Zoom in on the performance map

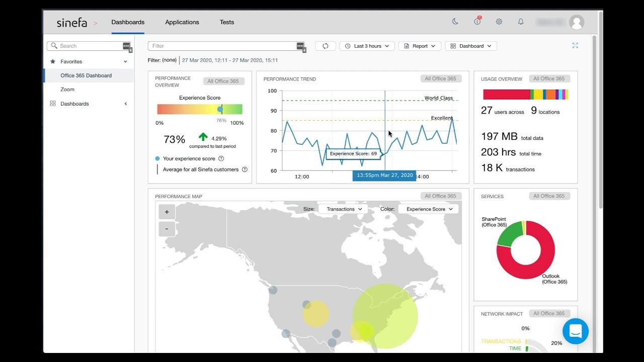point(167,212)
